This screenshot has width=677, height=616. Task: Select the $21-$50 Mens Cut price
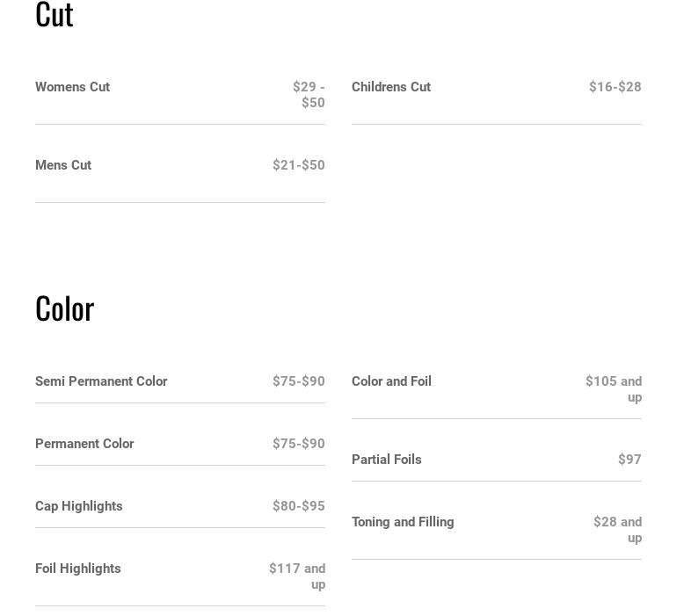click(298, 165)
